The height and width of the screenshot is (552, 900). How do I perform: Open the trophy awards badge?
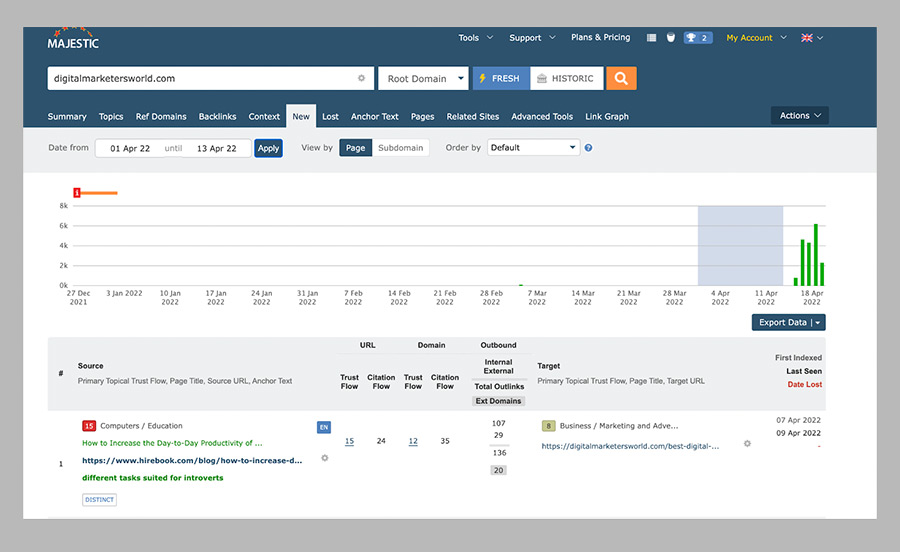tap(697, 38)
